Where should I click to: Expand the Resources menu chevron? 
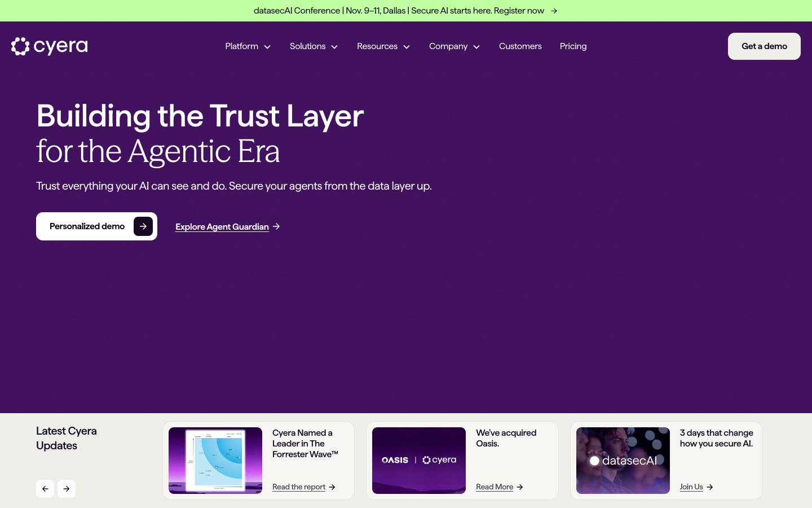407,47
